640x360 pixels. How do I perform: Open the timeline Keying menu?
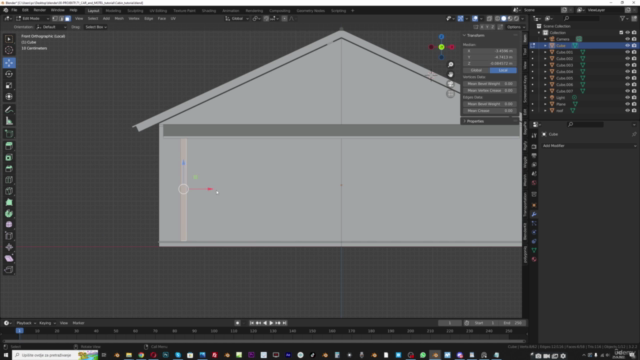pyautogui.click(x=47, y=323)
